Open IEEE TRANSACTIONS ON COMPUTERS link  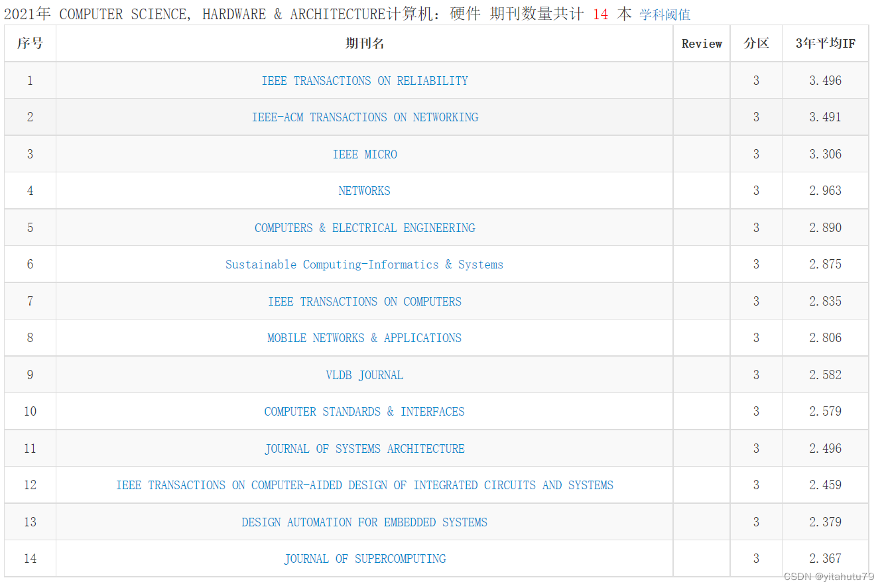click(x=365, y=302)
